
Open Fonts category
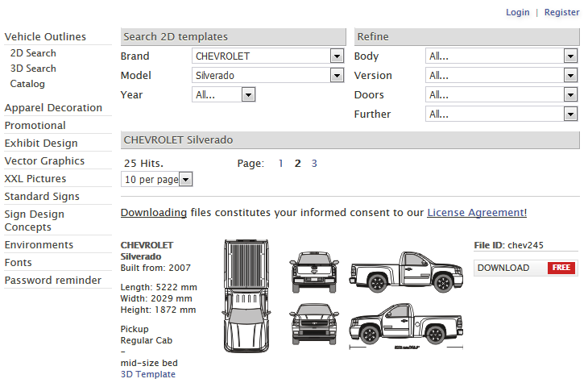click(x=18, y=262)
